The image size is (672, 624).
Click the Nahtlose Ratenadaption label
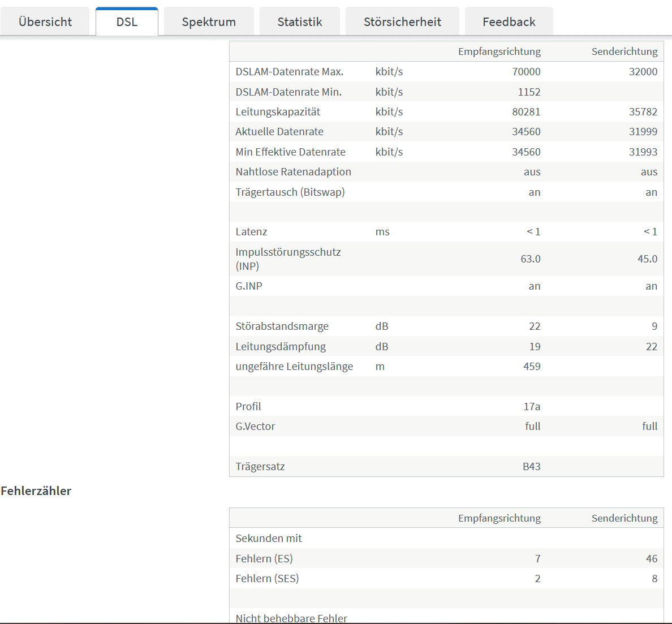293,172
